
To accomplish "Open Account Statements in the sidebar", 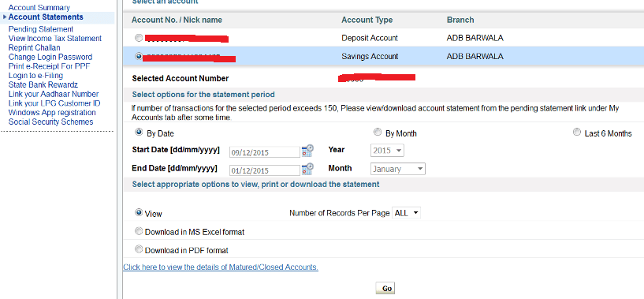I will tap(46, 17).
